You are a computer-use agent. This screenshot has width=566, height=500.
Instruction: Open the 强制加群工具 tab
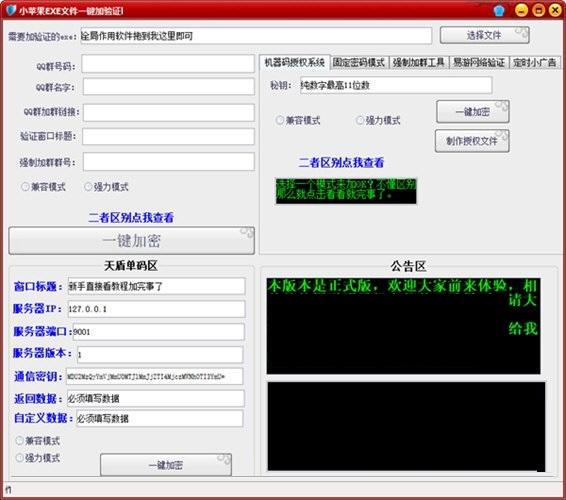[418, 62]
